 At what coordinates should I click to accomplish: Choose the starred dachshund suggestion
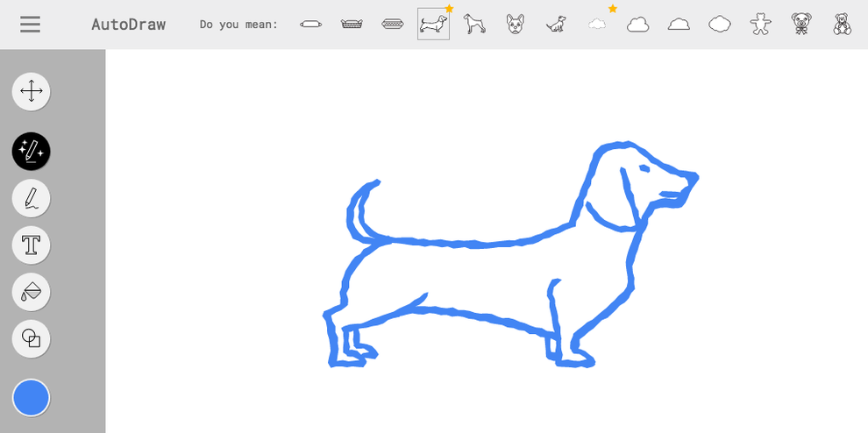433,25
